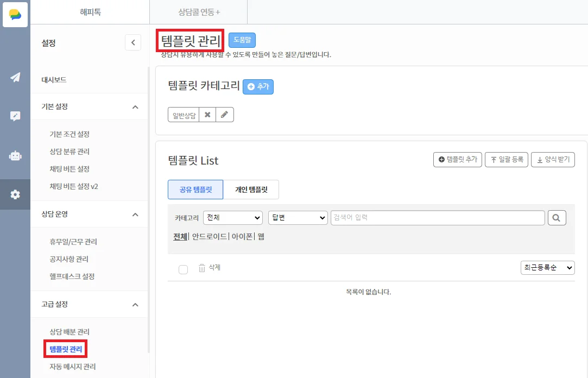Click the trash 삭제 icon

point(202,268)
